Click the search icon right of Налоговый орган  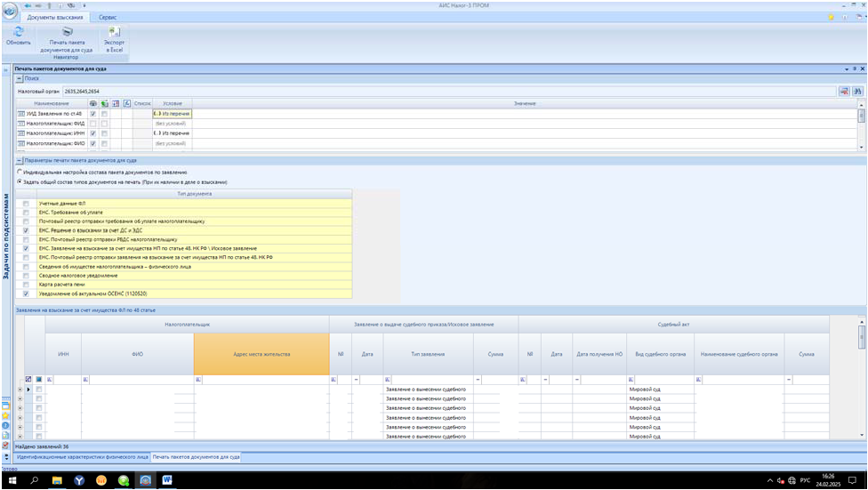click(858, 91)
